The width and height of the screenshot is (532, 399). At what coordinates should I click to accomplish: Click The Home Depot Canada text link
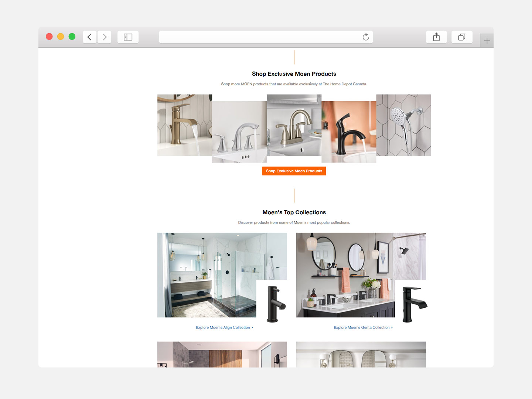(x=344, y=84)
